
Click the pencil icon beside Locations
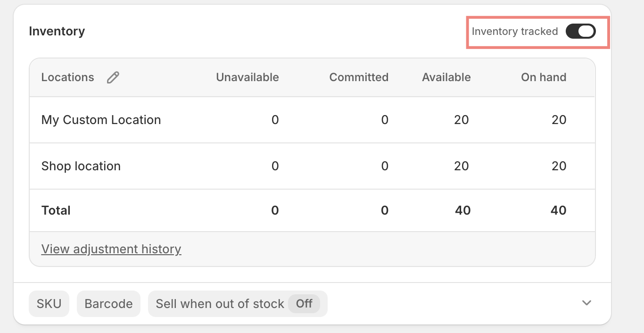pos(113,77)
